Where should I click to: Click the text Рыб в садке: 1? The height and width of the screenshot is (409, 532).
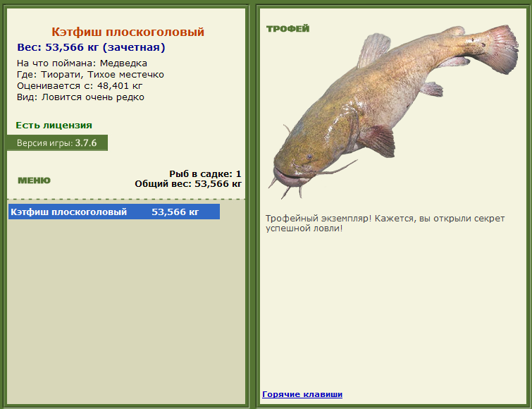pos(205,173)
